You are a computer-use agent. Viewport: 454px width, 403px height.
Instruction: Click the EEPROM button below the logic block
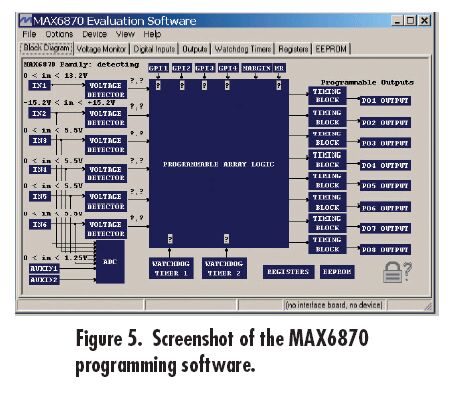tap(337, 272)
